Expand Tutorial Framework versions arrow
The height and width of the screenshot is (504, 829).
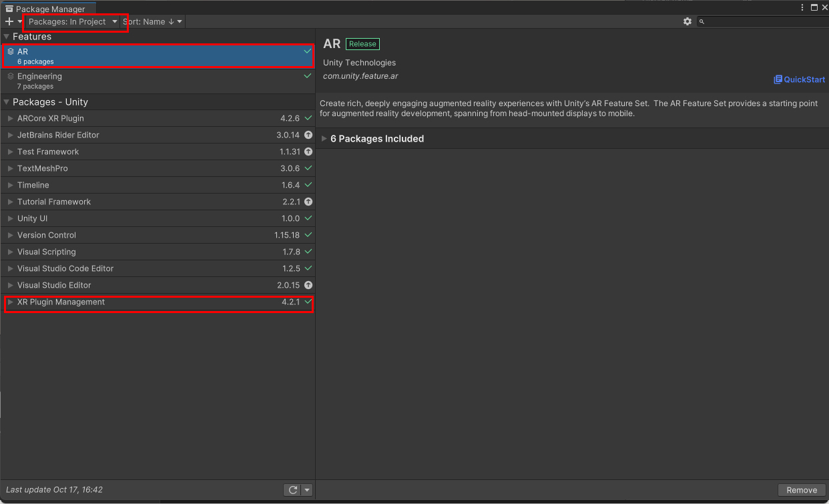10,202
